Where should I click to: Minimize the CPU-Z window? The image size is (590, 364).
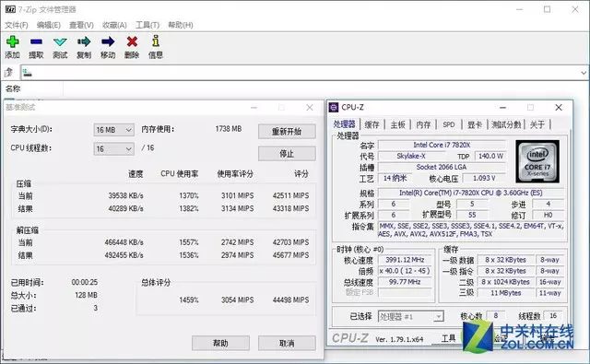tap(502, 108)
